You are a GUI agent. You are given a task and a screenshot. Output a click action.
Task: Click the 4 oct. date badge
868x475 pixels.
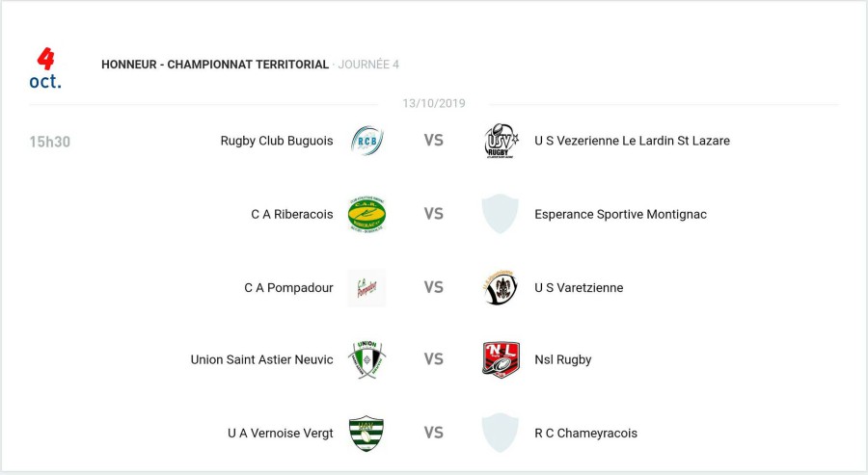point(45,68)
